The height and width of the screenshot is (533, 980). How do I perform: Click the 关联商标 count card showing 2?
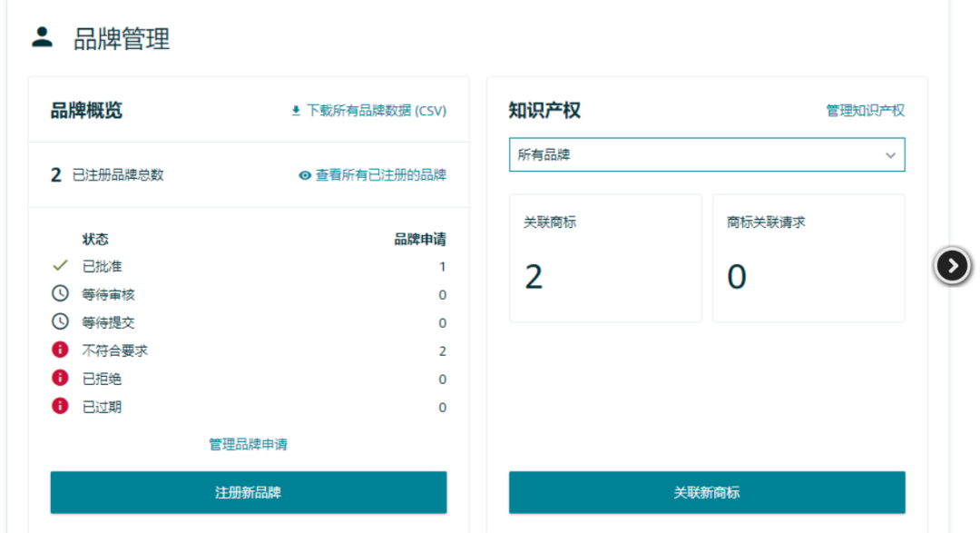pyautogui.click(x=604, y=257)
